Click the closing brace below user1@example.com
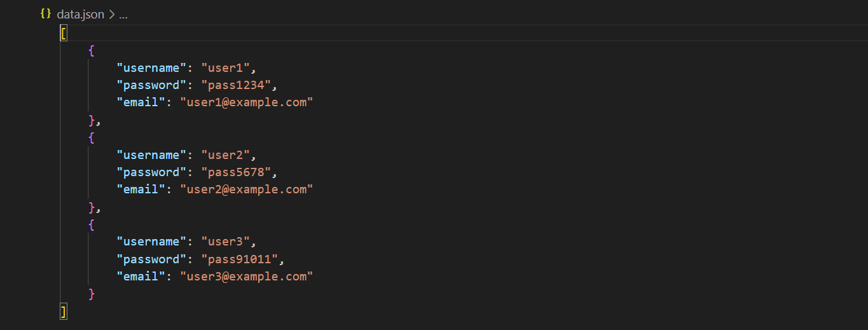The width and height of the screenshot is (868, 330). 92,120
